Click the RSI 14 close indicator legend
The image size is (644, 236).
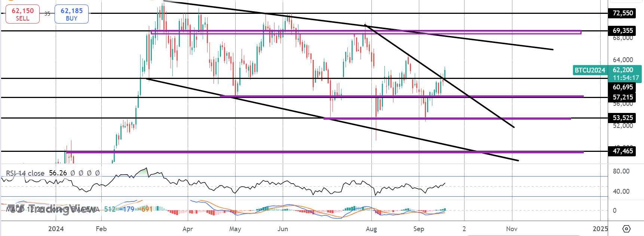25,173
